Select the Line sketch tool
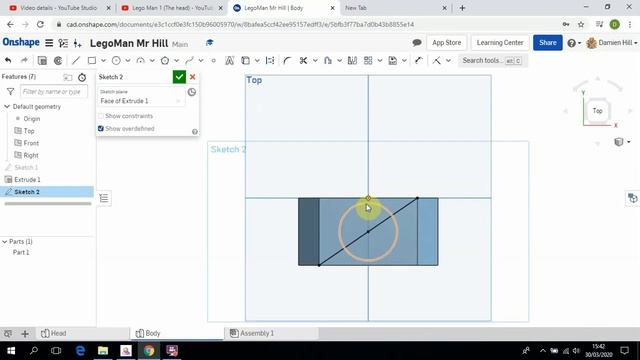 pos(76,60)
